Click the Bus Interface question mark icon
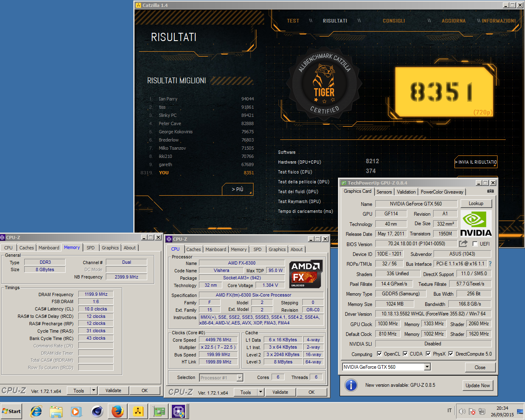Screen dimensions: 525x420 [490, 264]
